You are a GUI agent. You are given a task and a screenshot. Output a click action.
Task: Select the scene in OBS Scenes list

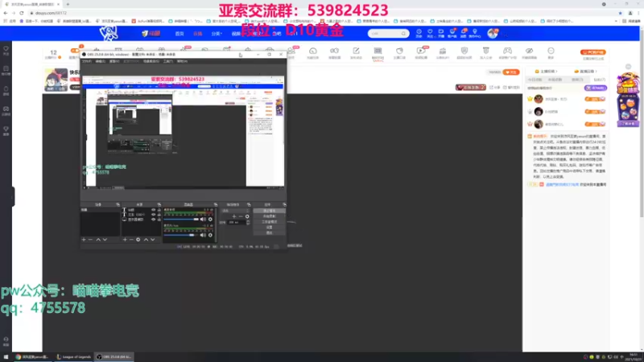point(100,210)
